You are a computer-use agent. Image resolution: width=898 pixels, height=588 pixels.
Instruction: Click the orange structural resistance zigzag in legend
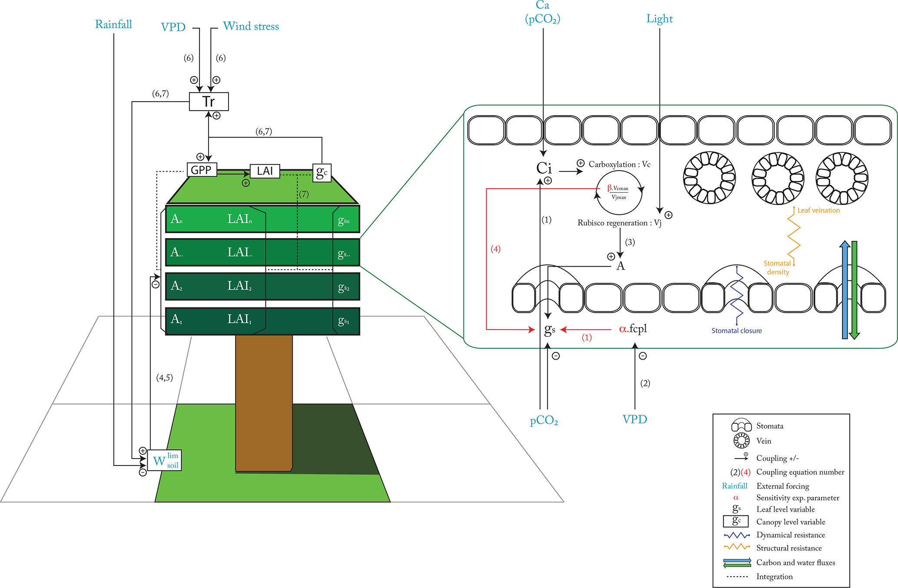pos(737,547)
